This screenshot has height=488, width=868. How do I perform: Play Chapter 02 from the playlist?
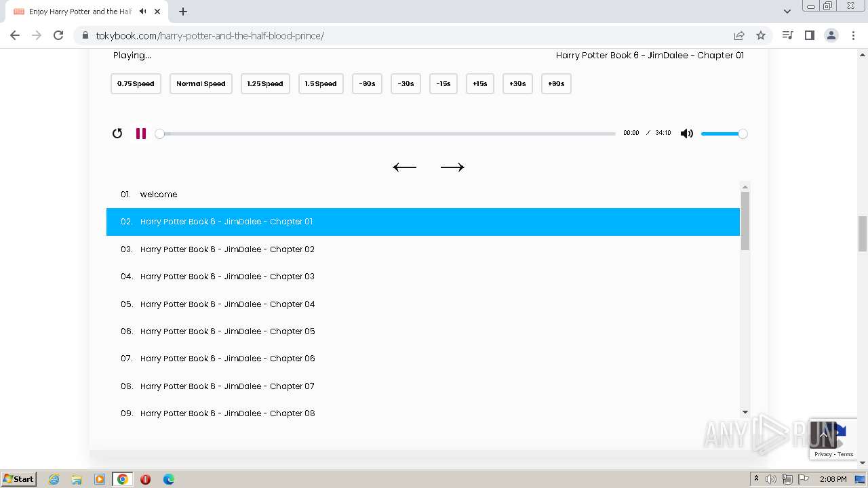[423, 249]
